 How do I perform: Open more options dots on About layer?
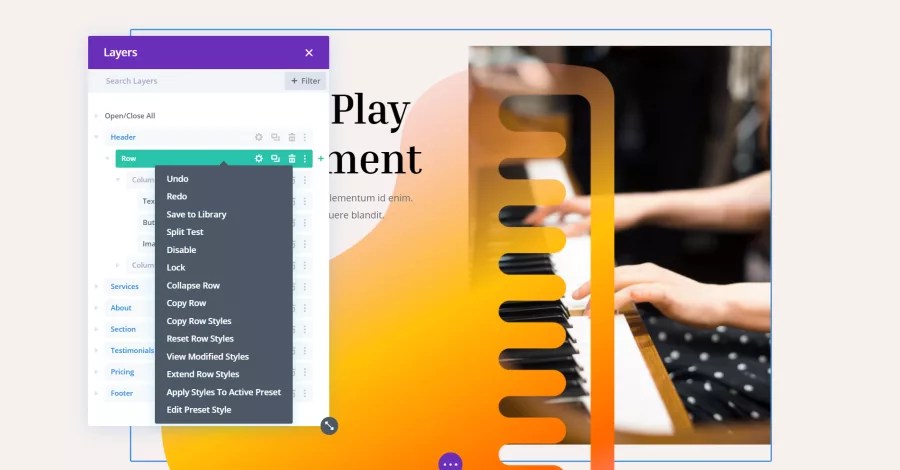[305, 308]
